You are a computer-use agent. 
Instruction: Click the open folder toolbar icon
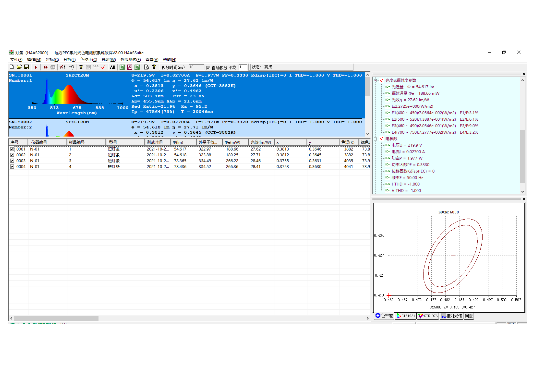click(19, 67)
